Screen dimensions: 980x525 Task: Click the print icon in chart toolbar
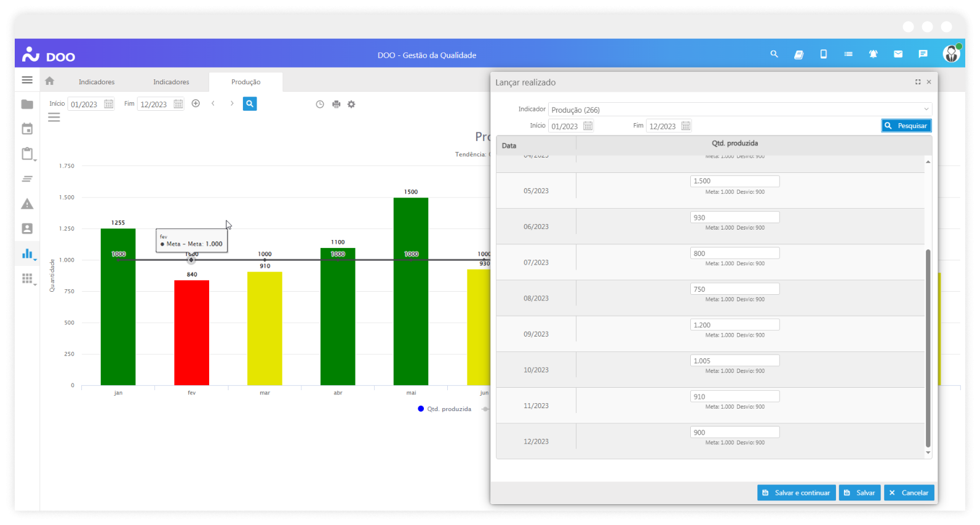point(336,105)
